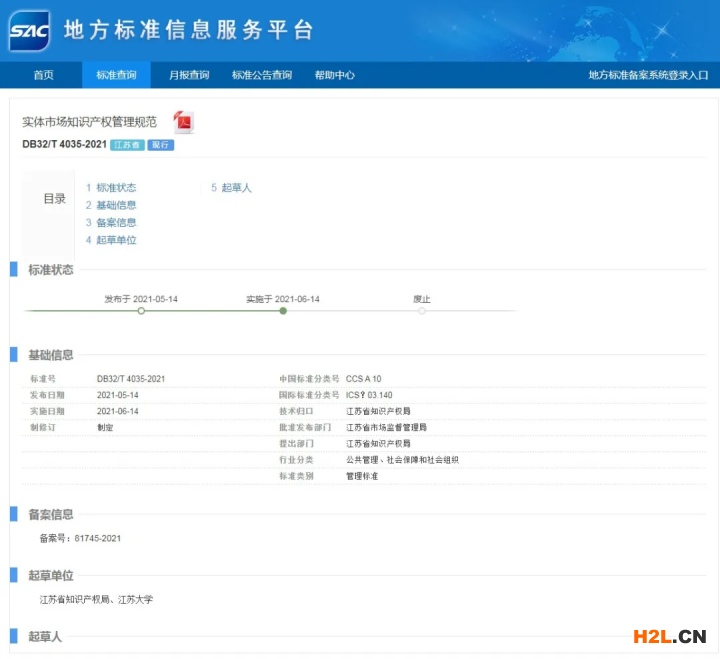
Task: Click the 废止 timeline marker
Action: (422, 311)
